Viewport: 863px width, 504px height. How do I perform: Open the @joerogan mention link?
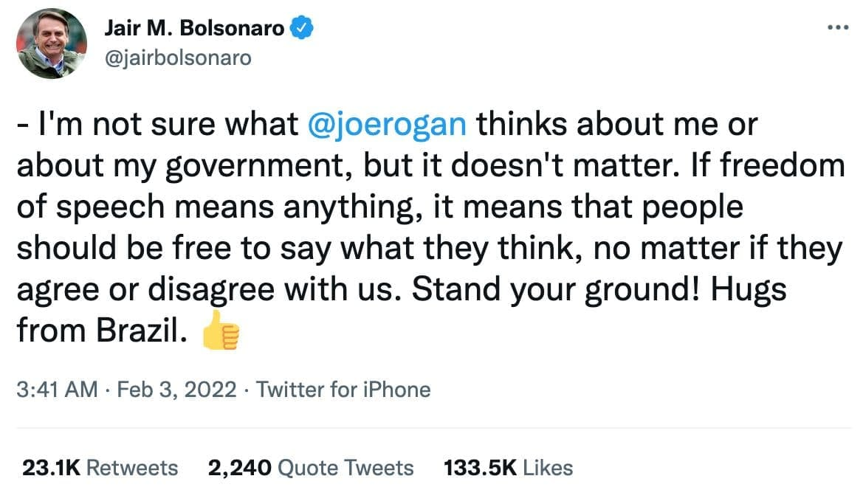tap(386, 125)
